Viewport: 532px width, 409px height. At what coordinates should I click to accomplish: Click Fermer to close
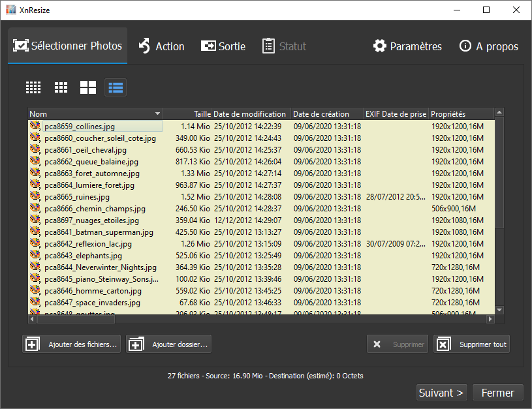pos(497,392)
